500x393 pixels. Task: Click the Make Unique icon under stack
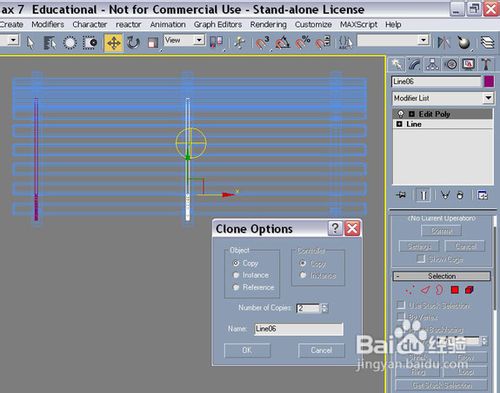click(445, 195)
